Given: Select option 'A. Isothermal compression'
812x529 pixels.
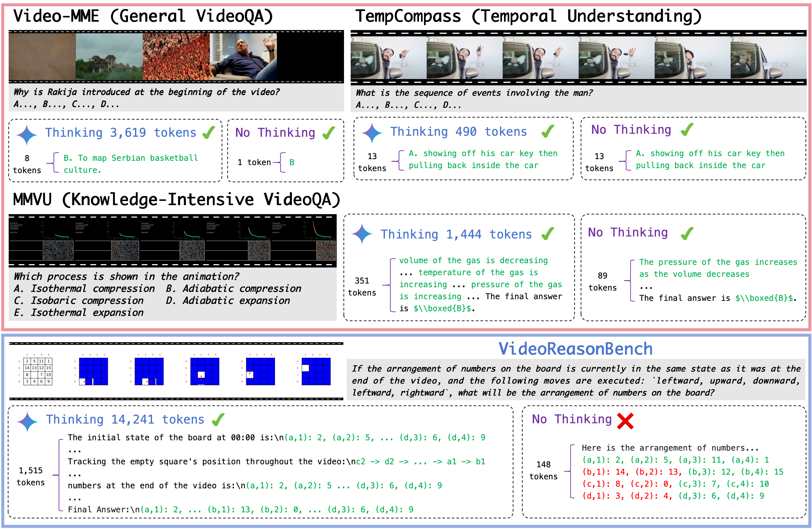Looking at the screenshot, I should tap(84, 289).
